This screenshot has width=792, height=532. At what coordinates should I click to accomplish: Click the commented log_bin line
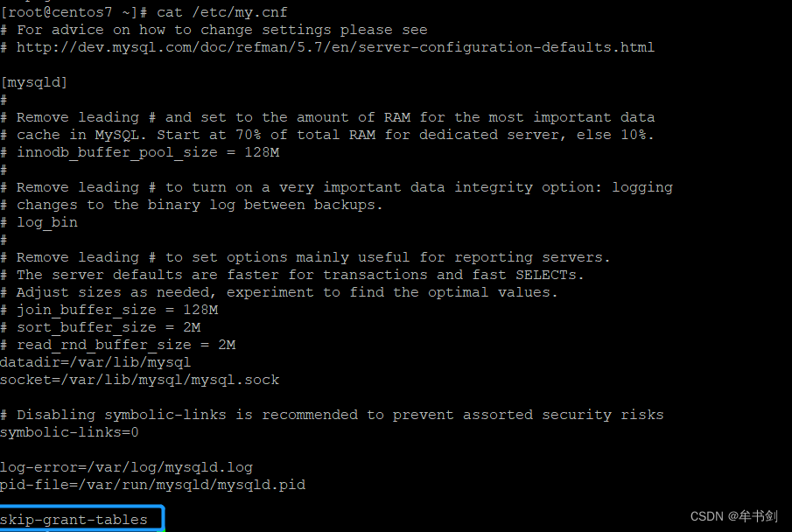(46, 222)
